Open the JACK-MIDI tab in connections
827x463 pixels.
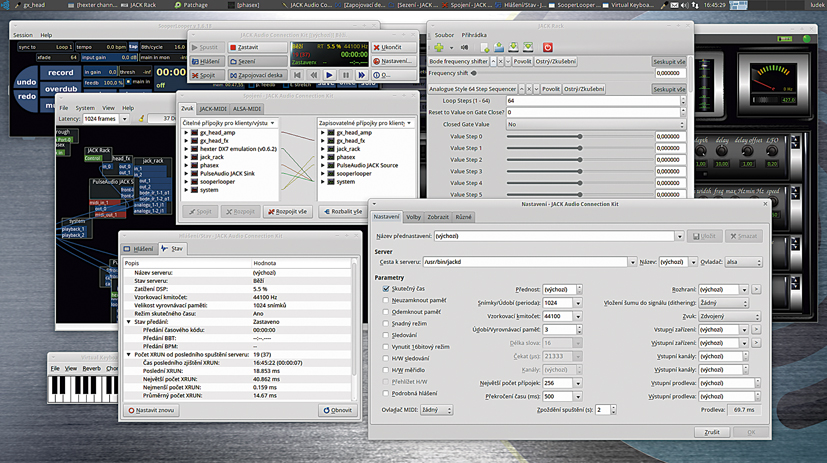[213, 109]
